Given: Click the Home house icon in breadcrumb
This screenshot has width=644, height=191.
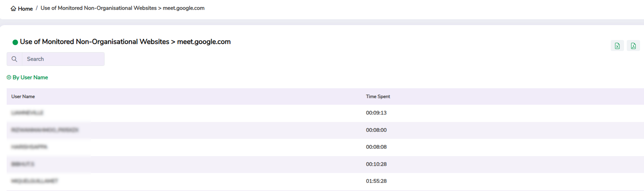Looking at the screenshot, I should (x=13, y=9).
